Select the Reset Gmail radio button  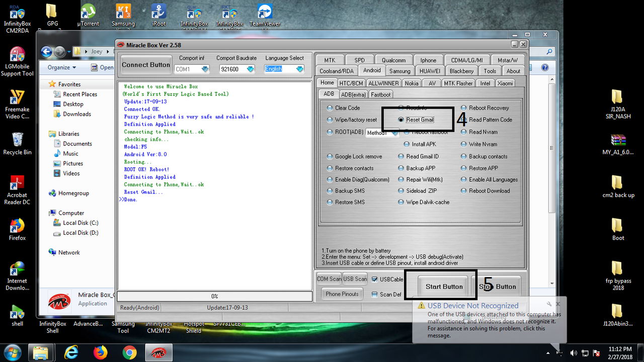[400, 120]
